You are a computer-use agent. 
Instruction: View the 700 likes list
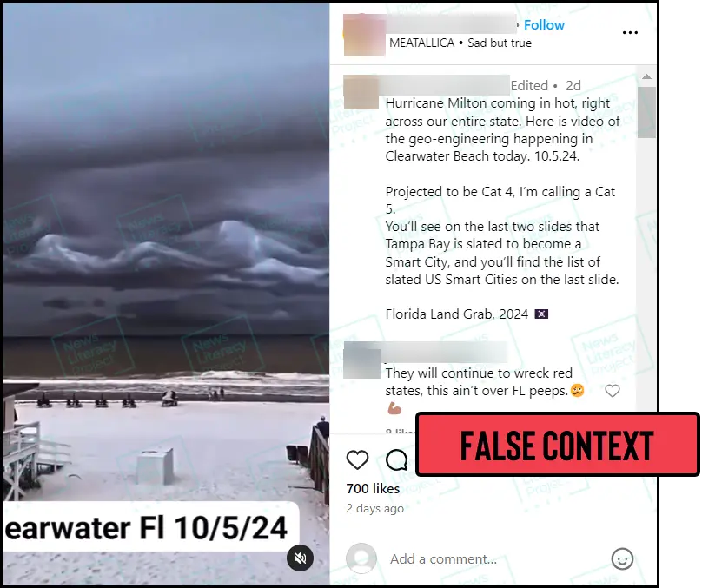(x=373, y=489)
